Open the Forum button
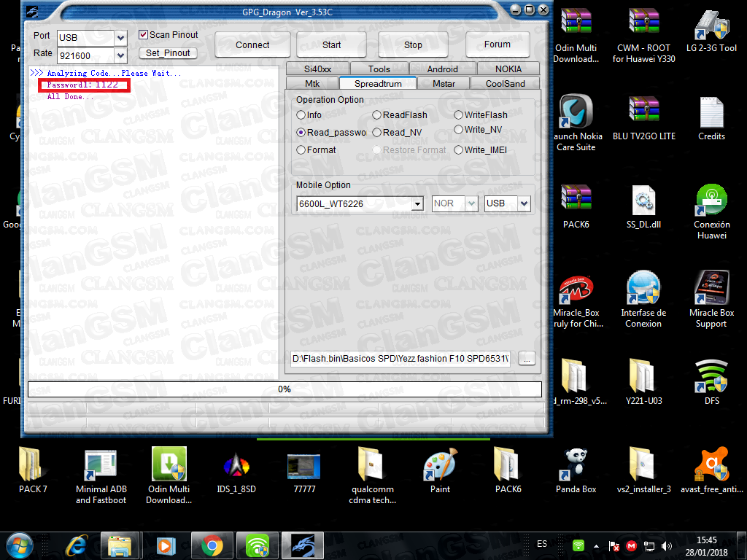The image size is (747, 560). 498,44
